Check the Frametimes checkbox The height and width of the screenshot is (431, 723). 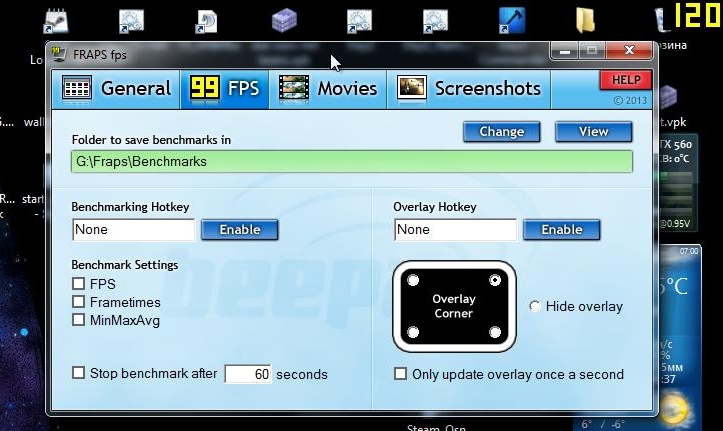coord(79,301)
